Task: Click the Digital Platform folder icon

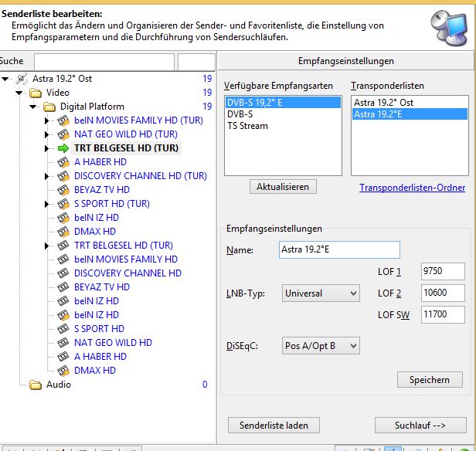Action: point(49,107)
